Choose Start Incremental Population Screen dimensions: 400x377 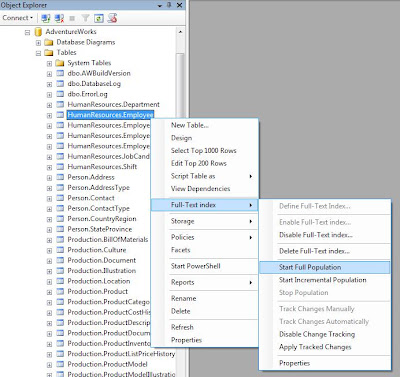(x=325, y=280)
